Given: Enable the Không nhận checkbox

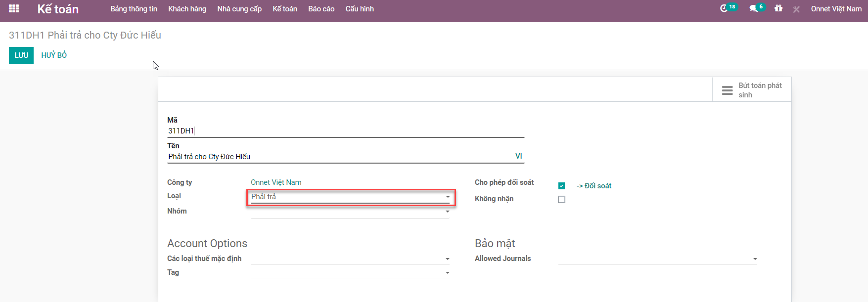Looking at the screenshot, I should [561, 199].
